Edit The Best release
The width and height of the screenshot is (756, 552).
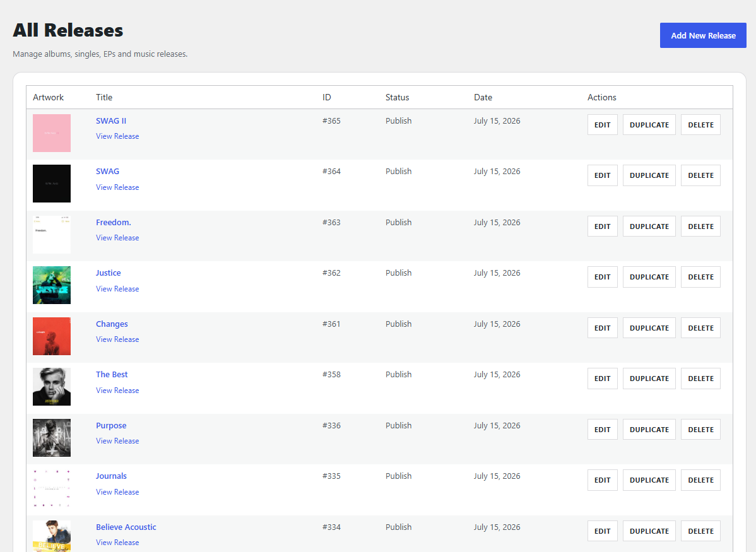coord(602,379)
